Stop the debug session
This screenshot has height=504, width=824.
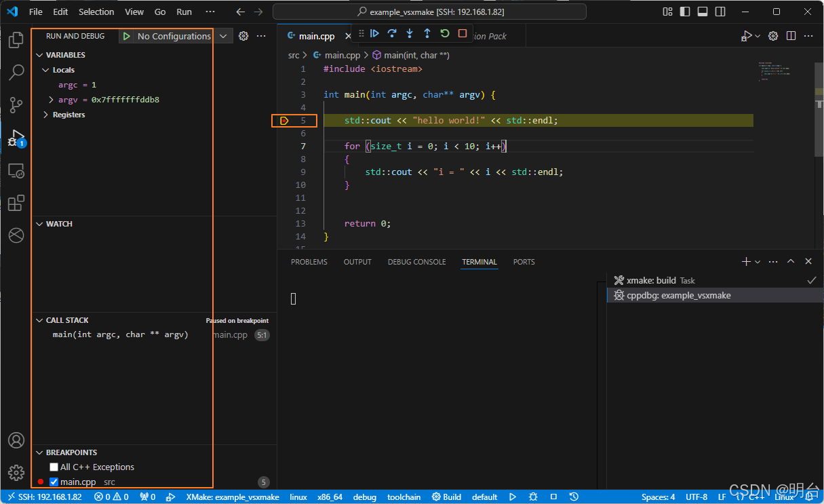coord(463,33)
